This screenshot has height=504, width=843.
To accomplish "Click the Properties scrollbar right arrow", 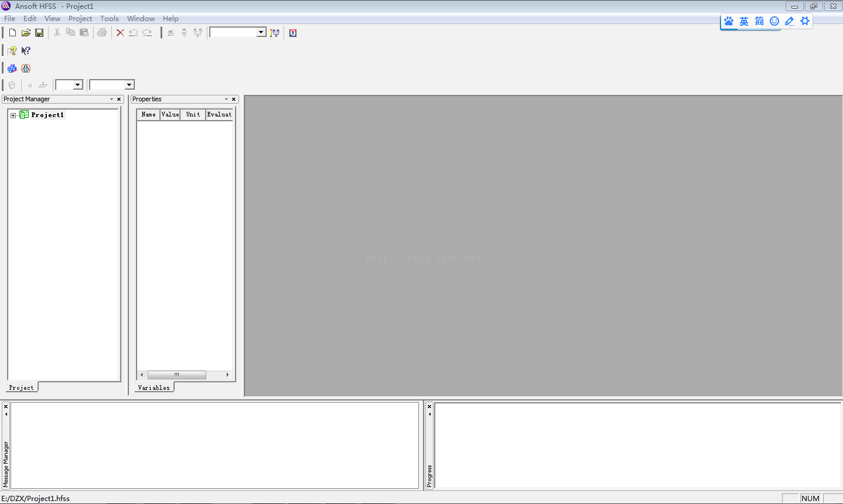I will pyautogui.click(x=228, y=375).
